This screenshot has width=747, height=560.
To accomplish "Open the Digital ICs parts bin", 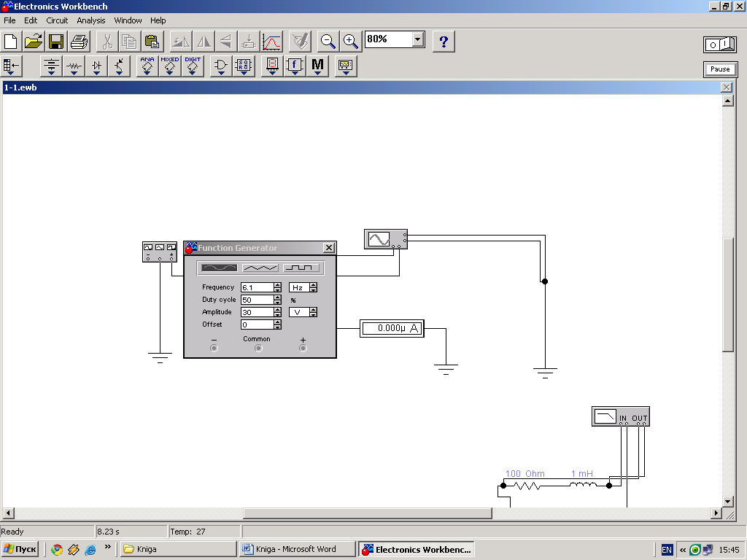I will pyautogui.click(x=193, y=66).
